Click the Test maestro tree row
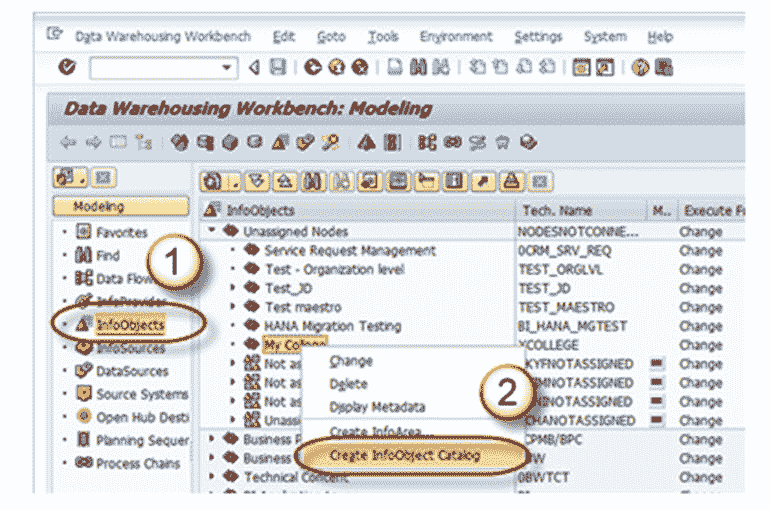 (303, 307)
